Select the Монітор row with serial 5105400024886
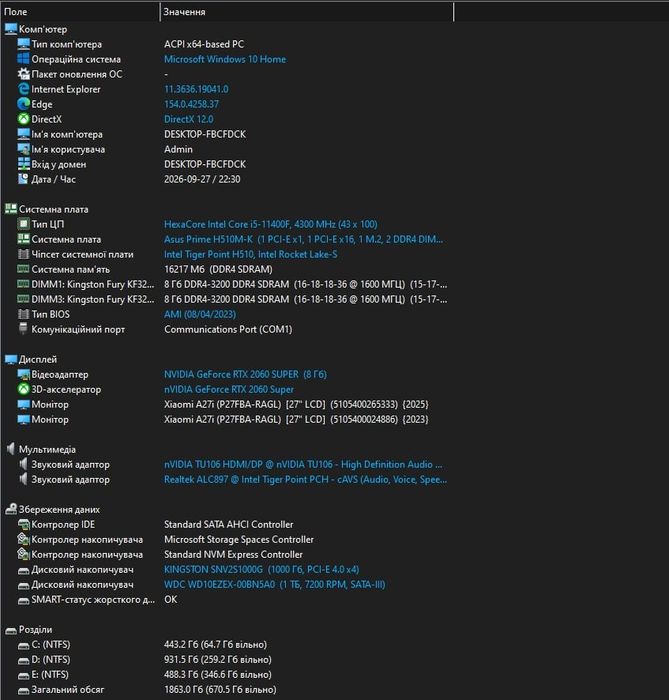Screen dimensions: 669x700 pos(223,419)
